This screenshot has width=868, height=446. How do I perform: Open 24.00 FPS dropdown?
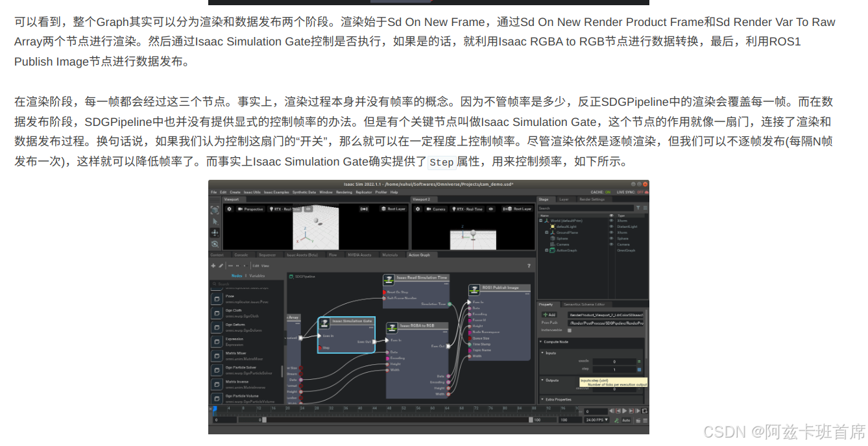coord(597,420)
